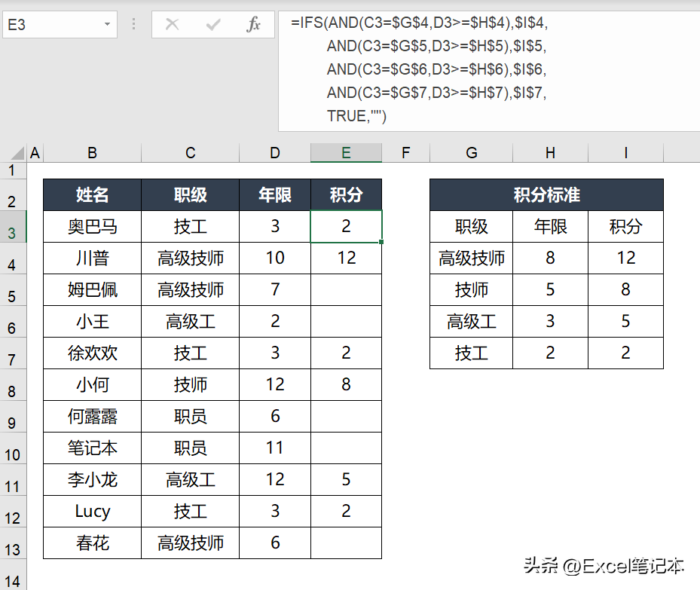Click the 积分标准 merged header cell

coord(546,195)
